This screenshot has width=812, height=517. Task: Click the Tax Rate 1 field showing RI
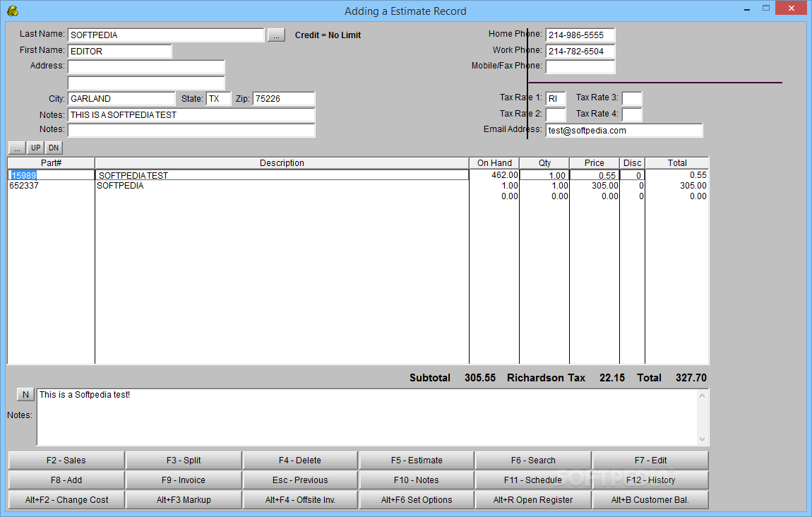[x=555, y=98]
